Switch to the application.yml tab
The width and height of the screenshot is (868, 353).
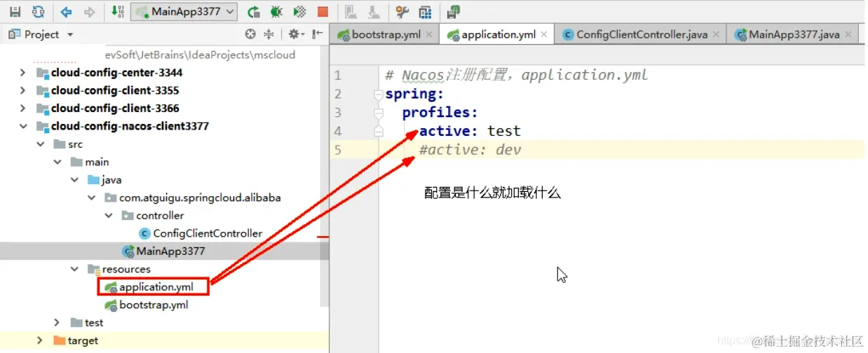coord(499,34)
